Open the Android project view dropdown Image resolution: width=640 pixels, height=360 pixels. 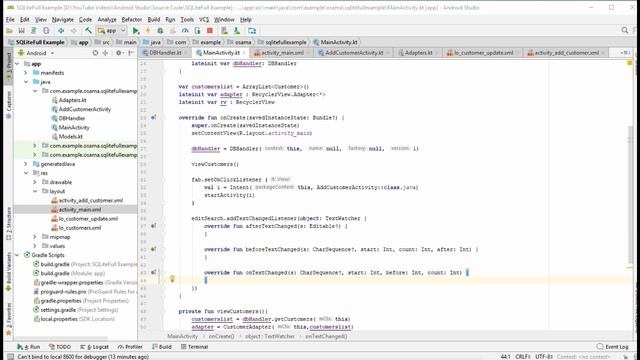(x=36, y=53)
